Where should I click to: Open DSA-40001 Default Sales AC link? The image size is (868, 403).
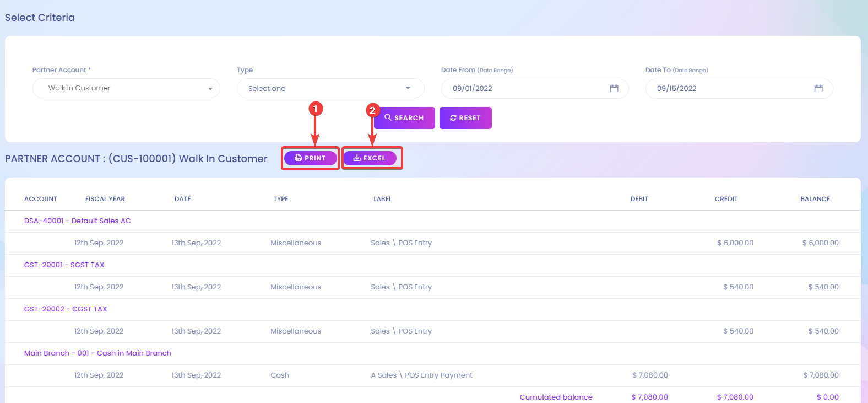pos(78,221)
